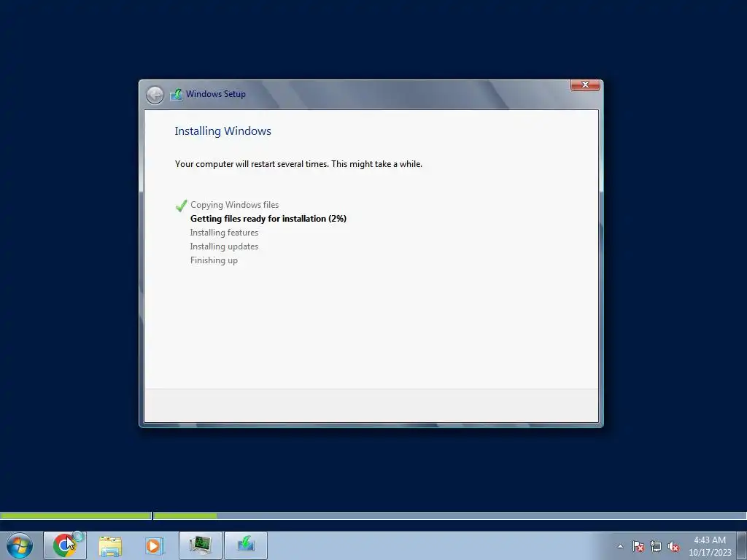Select the 'Finishing up' step text
Image resolution: width=747 pixels, height=560 pixels.
214,260
